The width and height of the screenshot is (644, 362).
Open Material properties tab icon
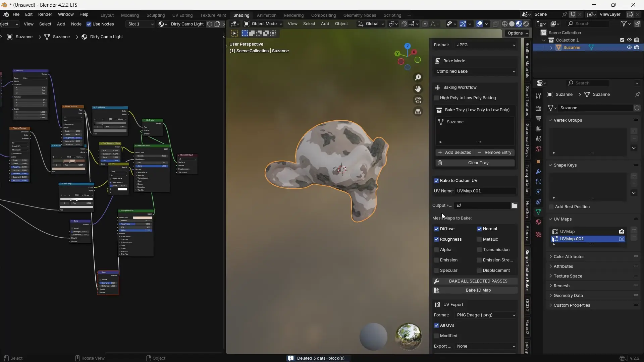coord(538,222)
